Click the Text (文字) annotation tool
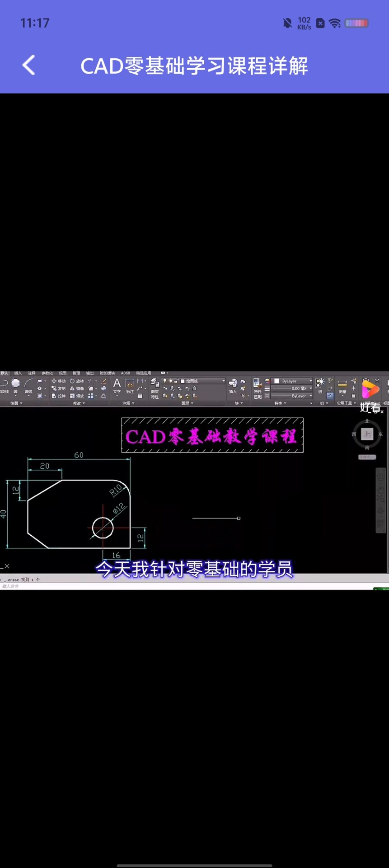 [117, 386]
